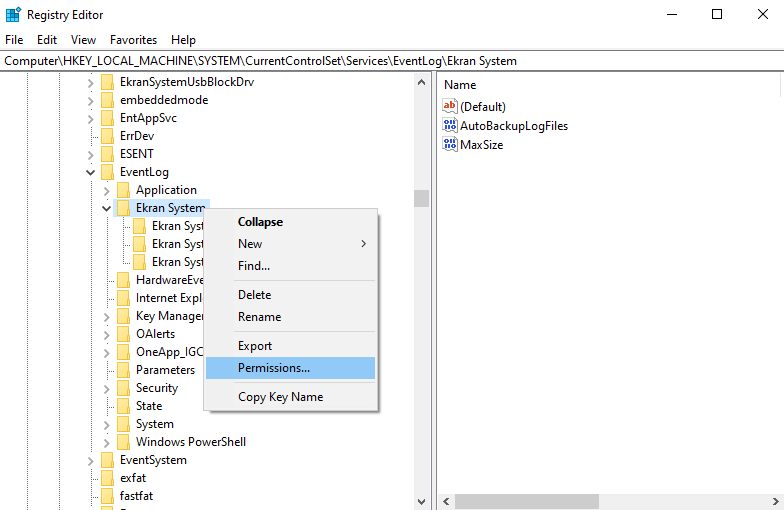The height and width of the screenshot is (510, 784).
Task: Click the Windows PowerShell folder icon
Action: (x=124, y=442)
